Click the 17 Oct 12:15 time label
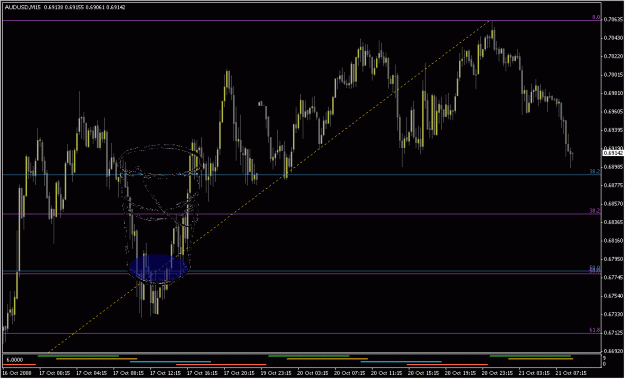The image size is (625, 379). (x=164, y=374)
